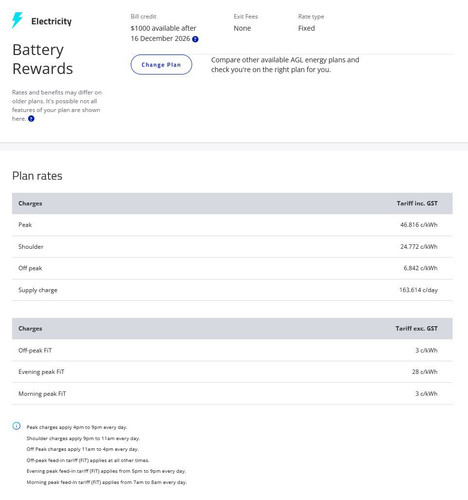Viewport: 468px width, 500px height.
Task: Click Tariff exc. GST column header
Action: [416, 328]
